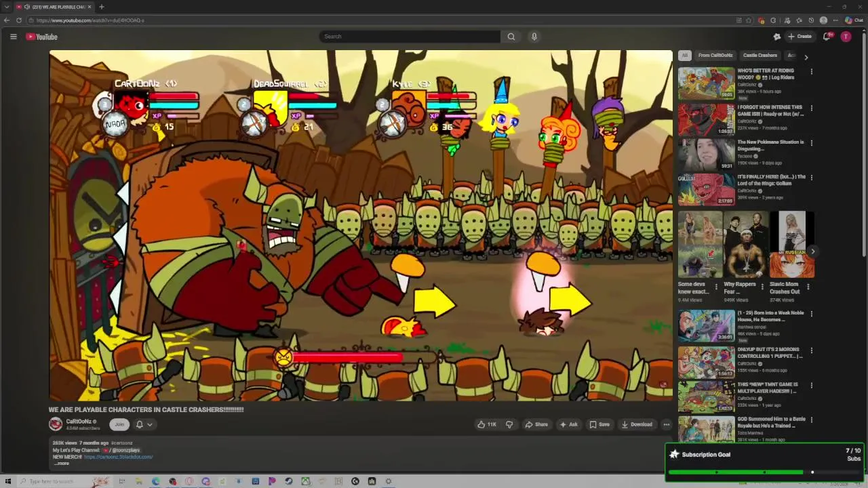The width and height of the screenshot is (868, 488).
Task: Click the Ask button
Action: point(568,424)
